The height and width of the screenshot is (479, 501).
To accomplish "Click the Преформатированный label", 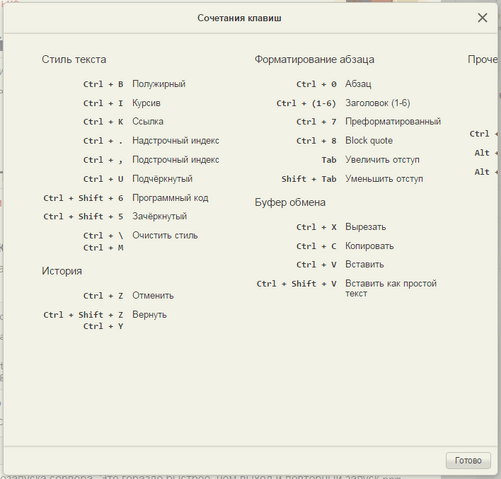I will pyautogui.click(x=393, y=121).
